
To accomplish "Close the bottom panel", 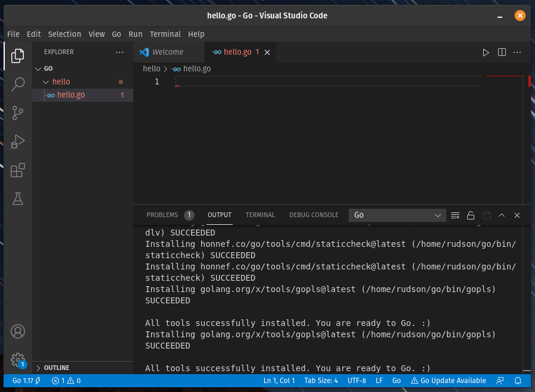I will 517,215.
